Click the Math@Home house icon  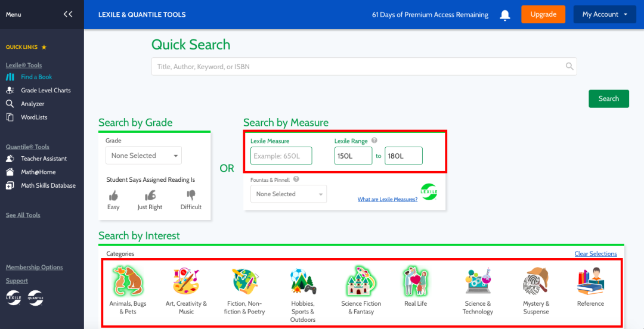pos(10,172)
